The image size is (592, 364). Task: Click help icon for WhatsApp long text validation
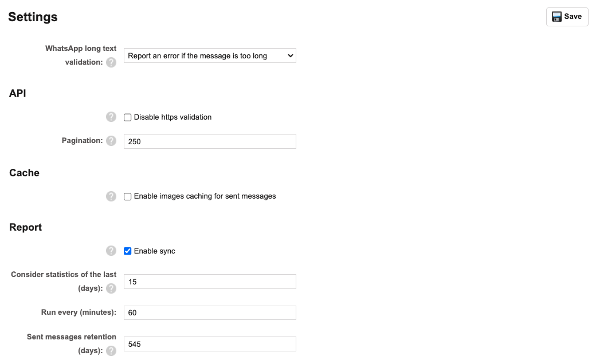(x=111, y=62)
